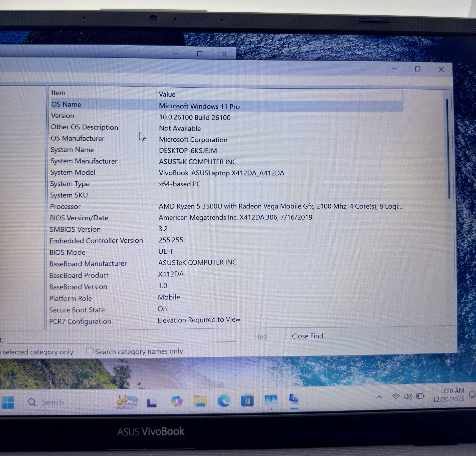Launch Microsoft Edge from the taskbar
This screenshot has height=456, width=476.
224,400
